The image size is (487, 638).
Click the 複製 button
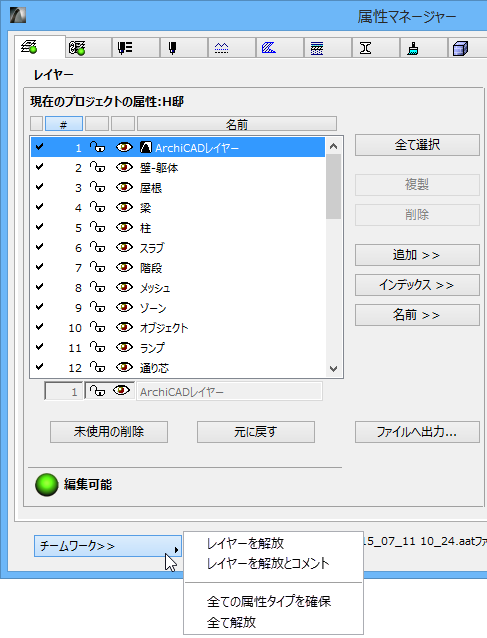click(417, 185)
